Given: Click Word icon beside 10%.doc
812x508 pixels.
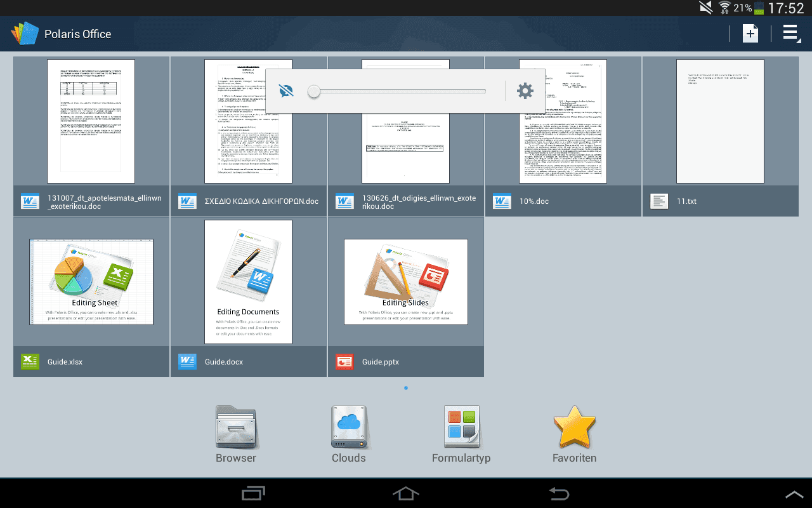Looking at the screenshot, I should tap(502, 201).
